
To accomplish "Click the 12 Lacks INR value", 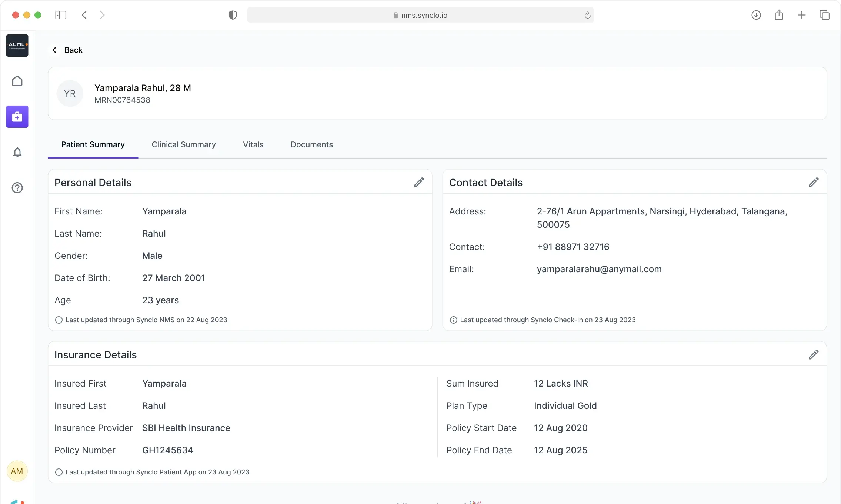I will (561, 383).
